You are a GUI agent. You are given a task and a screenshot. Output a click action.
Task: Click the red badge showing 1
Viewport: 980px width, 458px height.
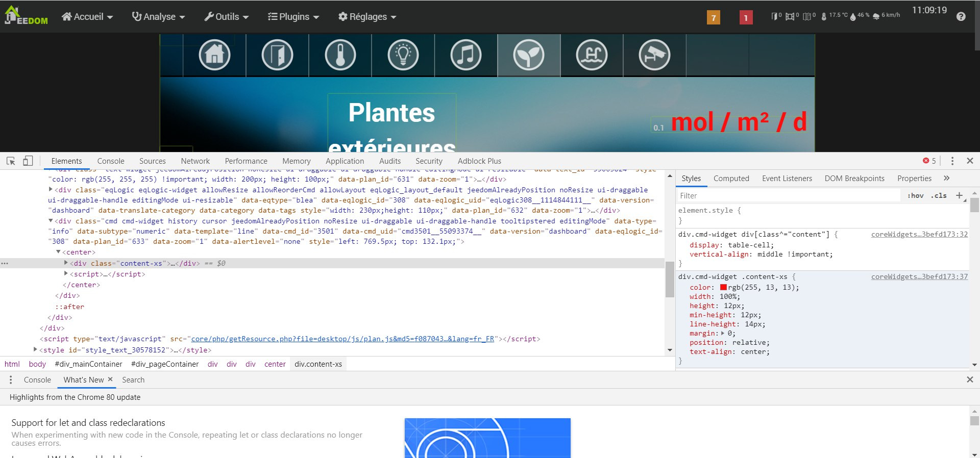click(x=746, y=18)
